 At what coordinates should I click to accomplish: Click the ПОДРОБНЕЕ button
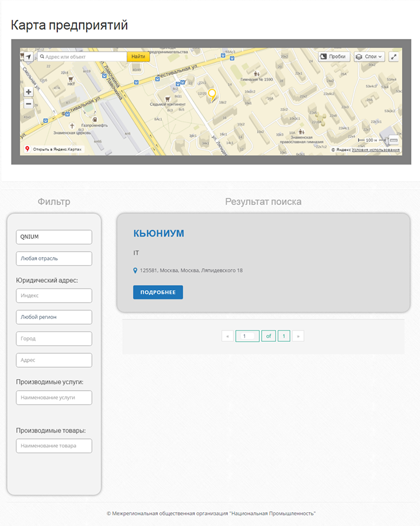pos(158,292)
